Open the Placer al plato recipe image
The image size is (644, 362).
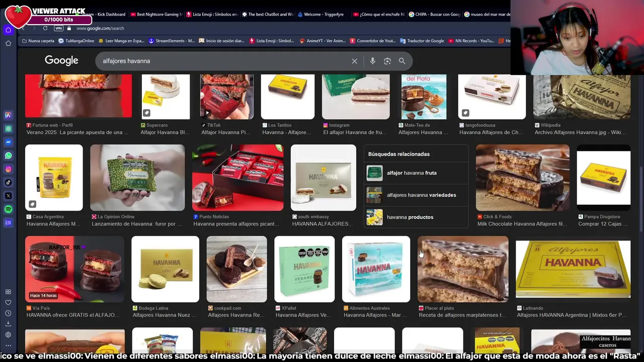point(463,269)
